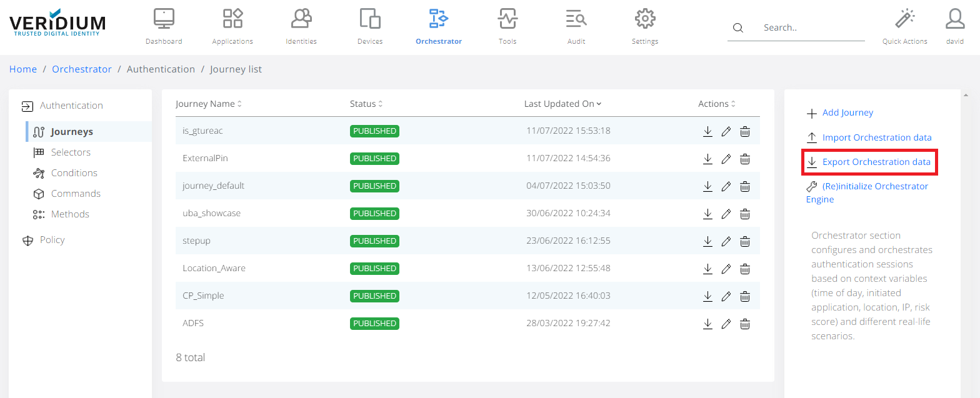980x398 pixels.
Task: Delete the ADFS journey
Action: tap(745, 324)
